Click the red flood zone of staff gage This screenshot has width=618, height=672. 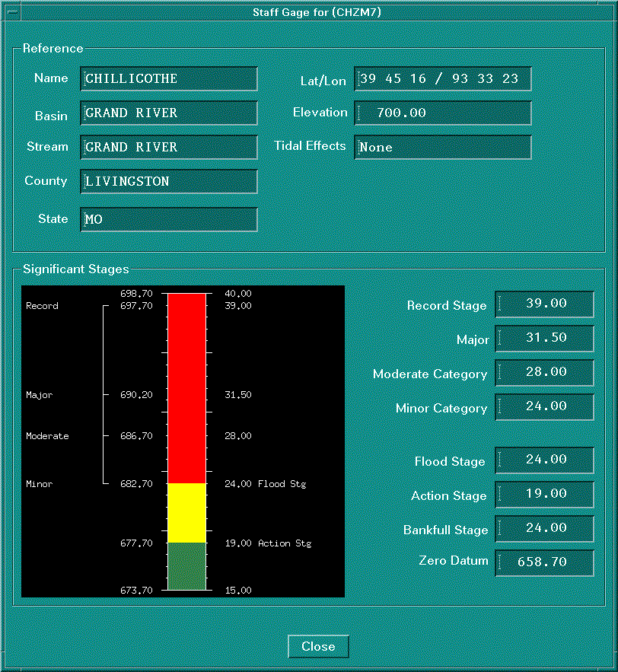[187, 388]
